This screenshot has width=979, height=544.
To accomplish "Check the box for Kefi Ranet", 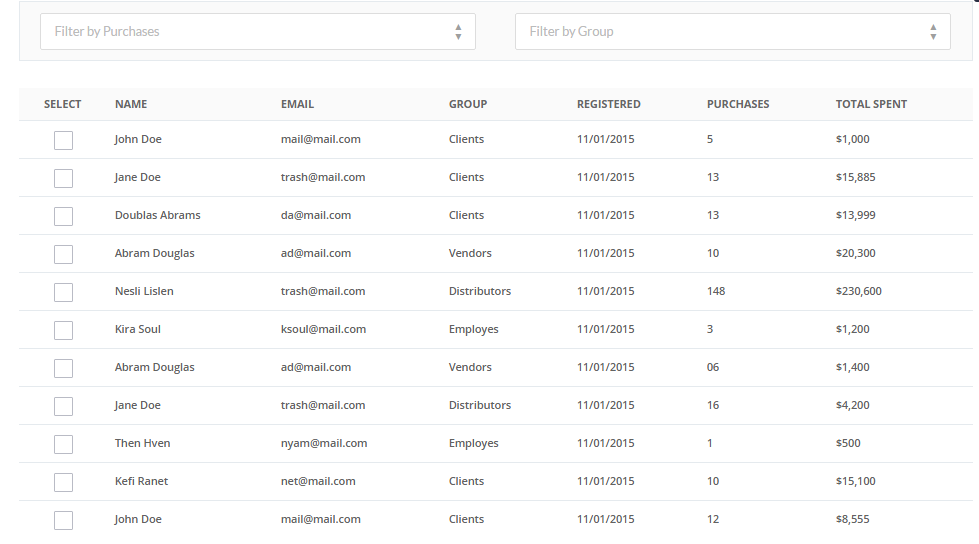I will point(63,482).
